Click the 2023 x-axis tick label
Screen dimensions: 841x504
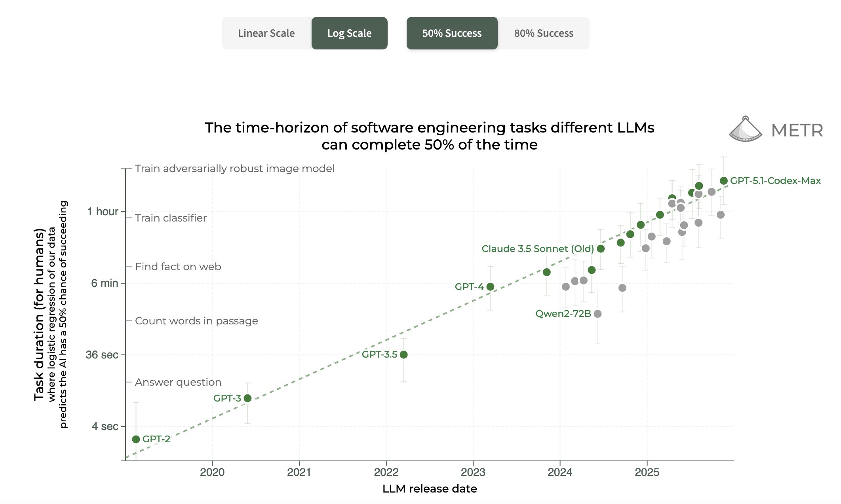pyautogui.click(x=473, y=472)
